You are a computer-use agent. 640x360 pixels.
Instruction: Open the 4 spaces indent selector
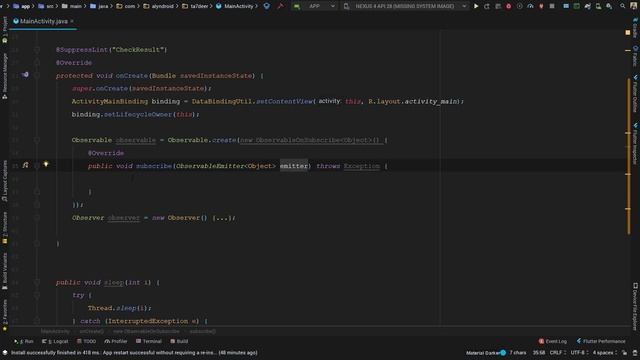(604, 353)
